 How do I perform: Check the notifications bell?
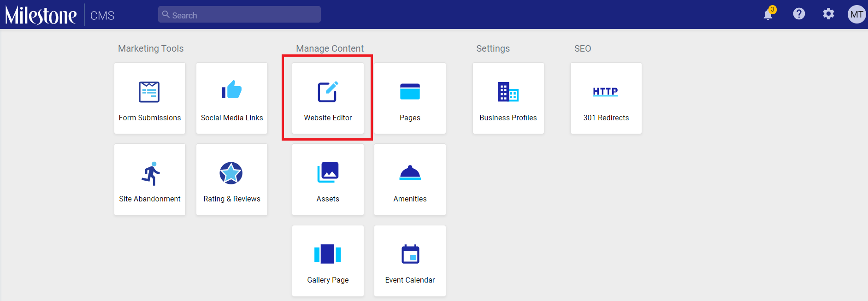[768, 14]
